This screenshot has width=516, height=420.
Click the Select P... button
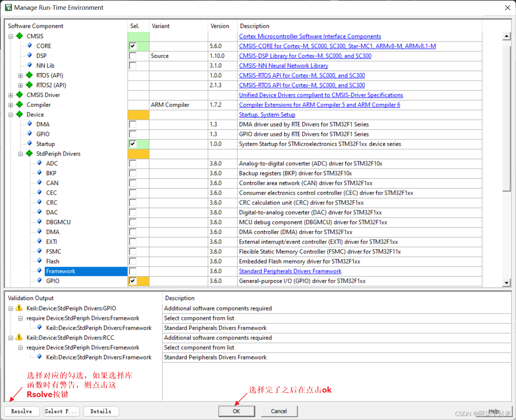click(x=61, y=411)
